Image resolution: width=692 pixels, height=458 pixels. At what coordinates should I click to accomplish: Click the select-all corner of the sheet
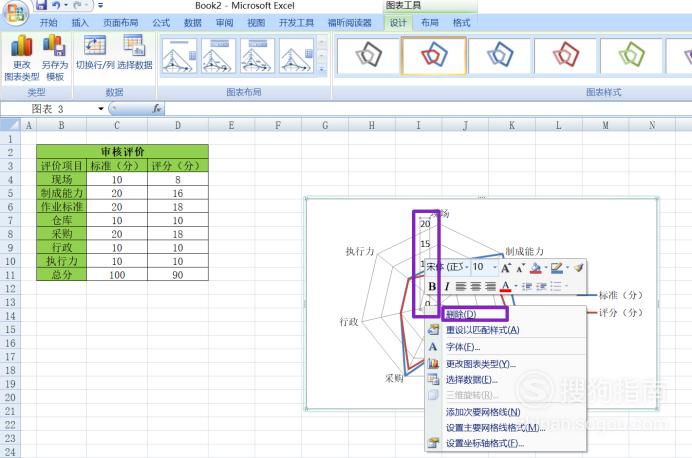(11, 125)
